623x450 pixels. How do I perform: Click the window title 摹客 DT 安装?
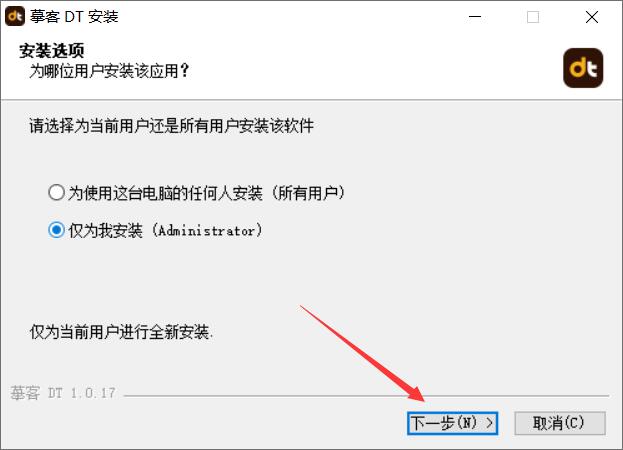click(74, 17)
